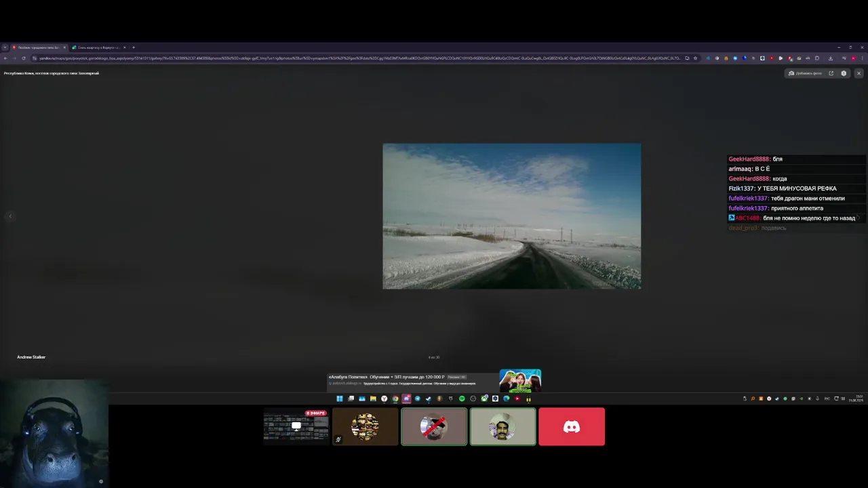The image size is (868, 488).
Task: Open a new browser tab
Action: (x=134, y=47)
